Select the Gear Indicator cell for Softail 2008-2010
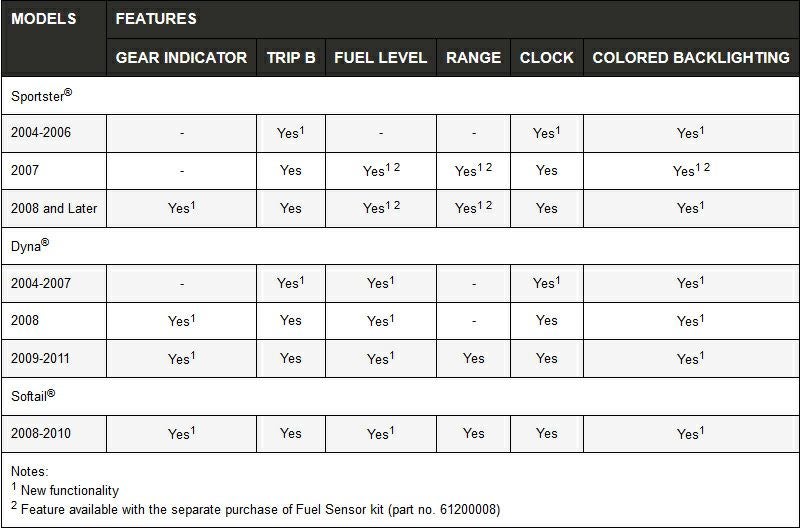The height and width of the screenshot is (529, 800). (181, 433)
